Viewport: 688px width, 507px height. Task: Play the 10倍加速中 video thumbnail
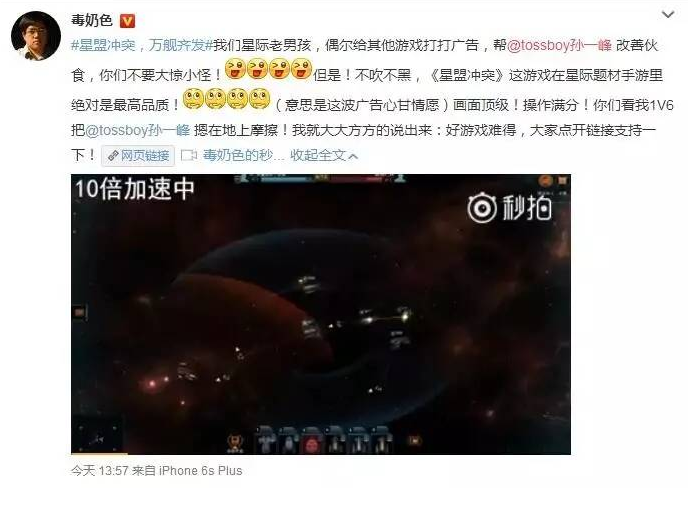pos(321,314)
